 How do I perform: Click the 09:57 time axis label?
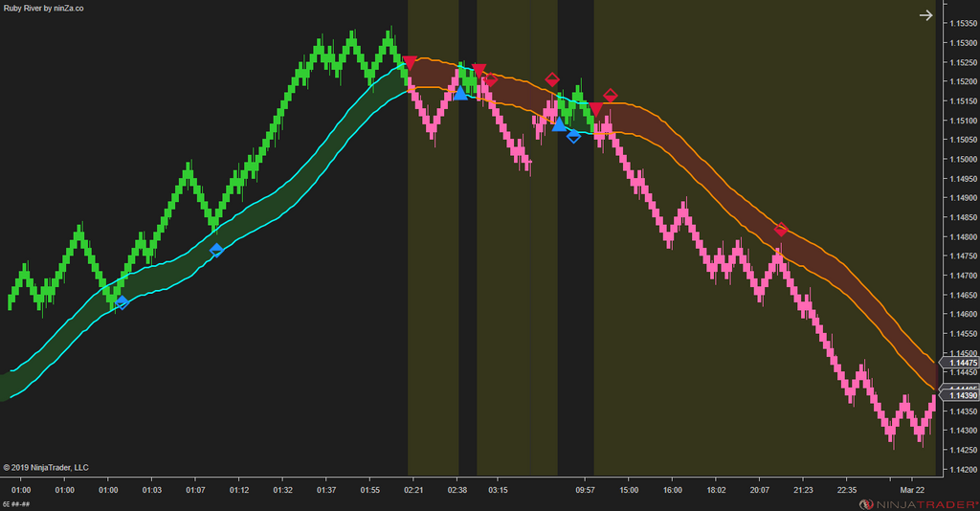pyautogui.click(x=585, y=490)
